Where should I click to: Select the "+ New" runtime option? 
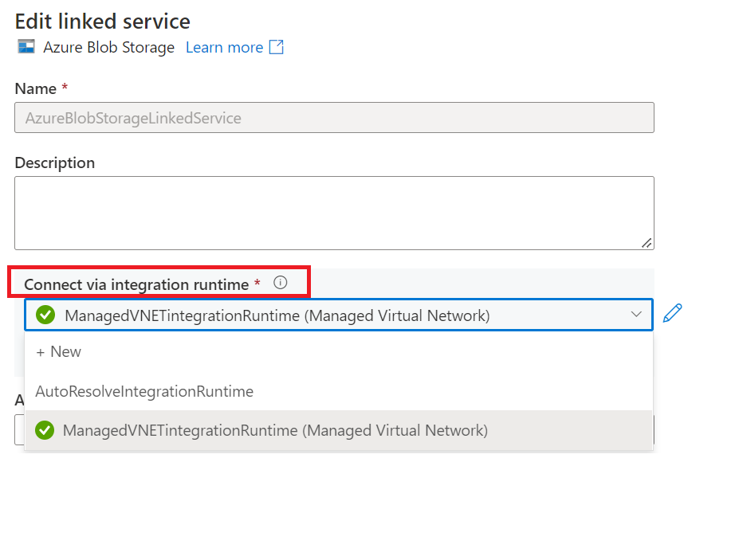[59, 352]
